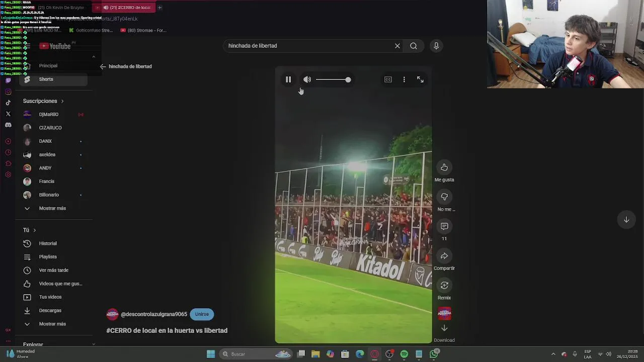Enter fullscreen mode for the Short
The image size is (644, 362).
(420, 79)
